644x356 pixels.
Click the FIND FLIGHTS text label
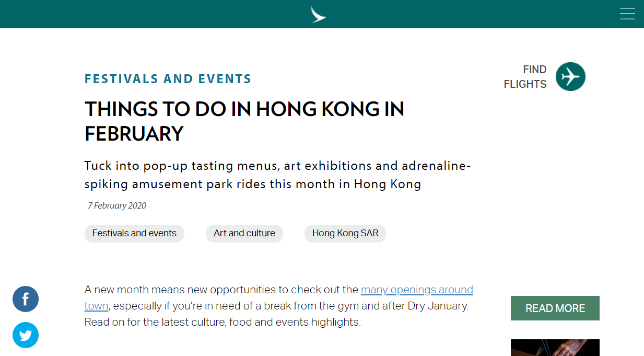525,77
